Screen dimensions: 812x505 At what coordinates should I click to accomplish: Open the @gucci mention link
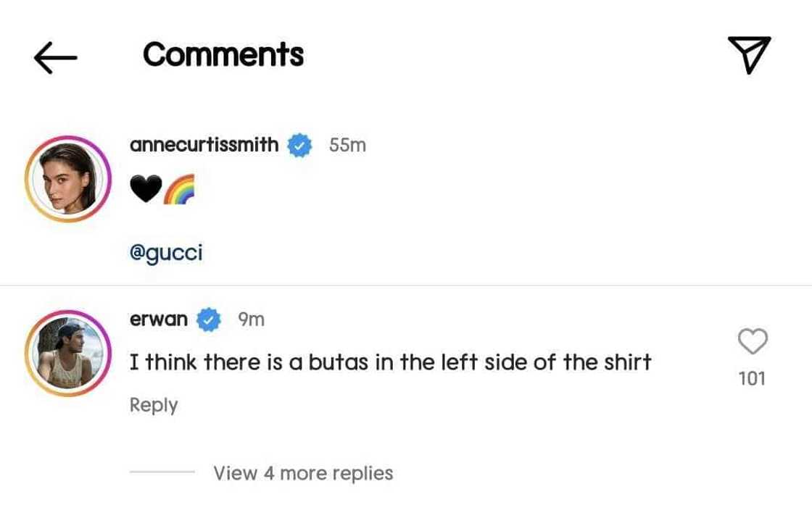tap(166, 254)
